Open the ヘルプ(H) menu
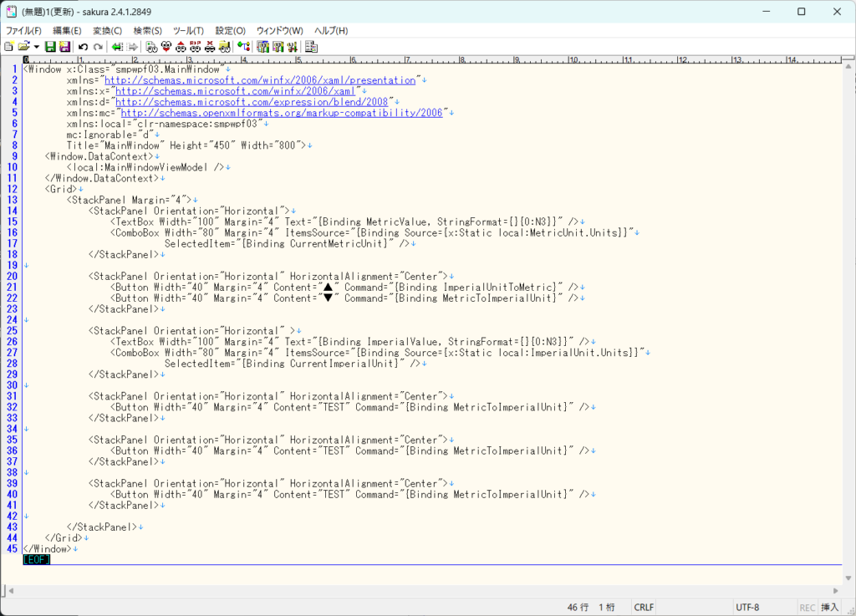Screen dimensions: 856x616 click(x=331, y=31)
